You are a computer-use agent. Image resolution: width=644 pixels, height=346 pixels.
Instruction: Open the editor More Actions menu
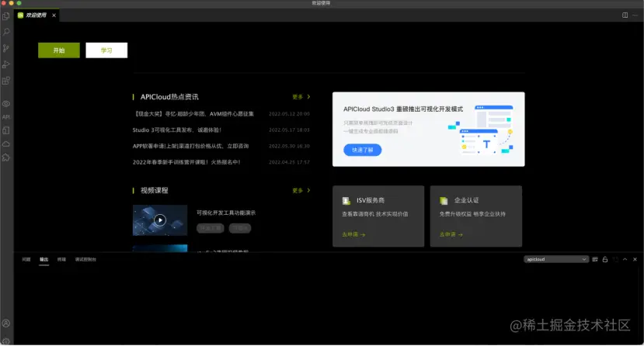tap(635, 16)
